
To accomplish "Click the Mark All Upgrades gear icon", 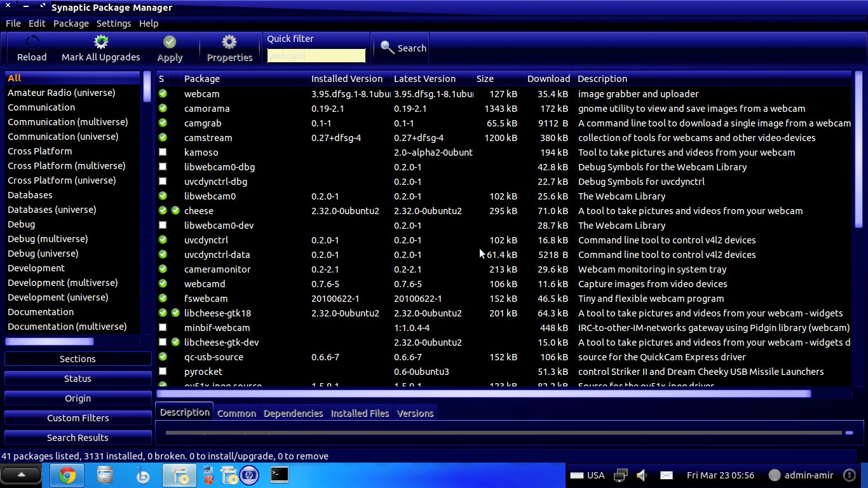I will [x=100, y=42].
